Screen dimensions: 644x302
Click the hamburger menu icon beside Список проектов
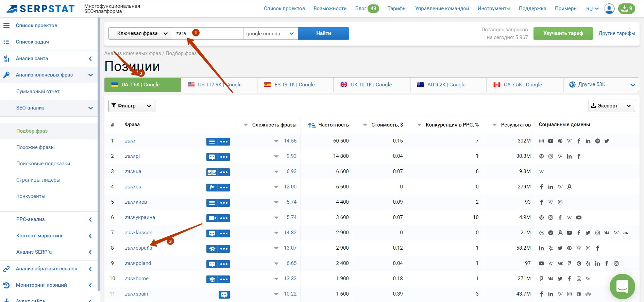pyautogui.click(x=6, y=26)
